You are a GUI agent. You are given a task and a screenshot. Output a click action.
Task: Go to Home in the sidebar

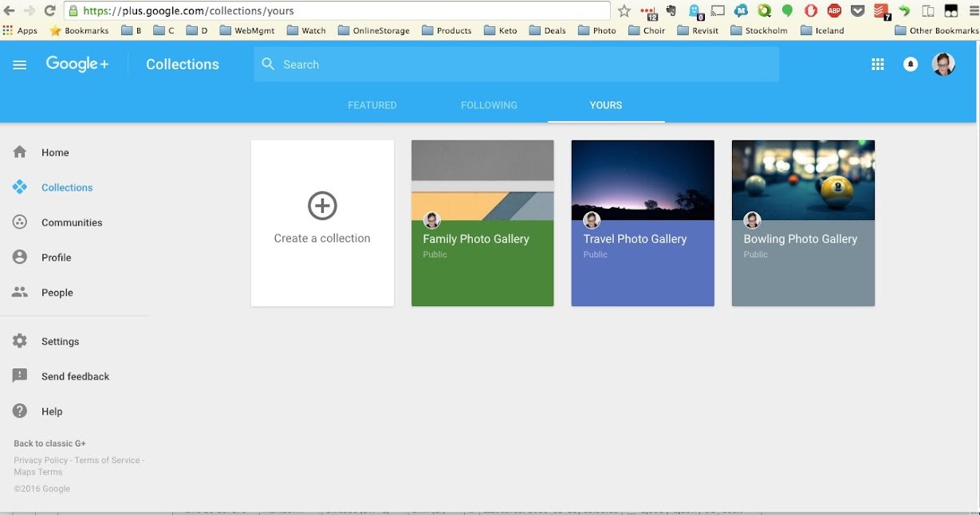coord(55,152)
